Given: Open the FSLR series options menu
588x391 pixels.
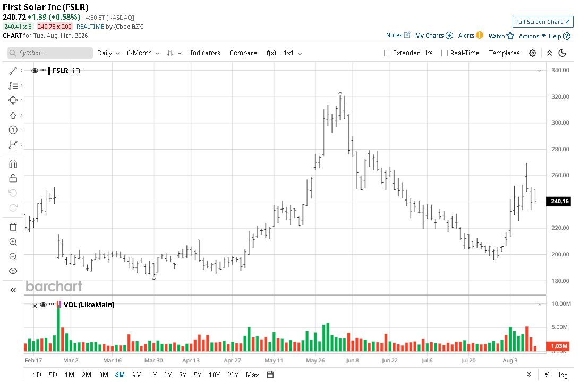Looking at the screenshot, I should (43, 71).
